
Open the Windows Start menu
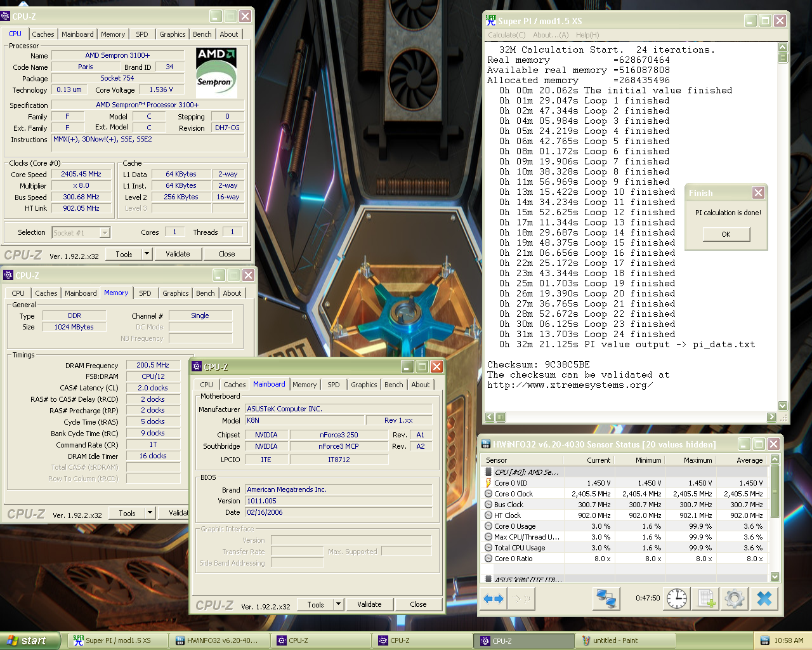[x=30, y=640]
